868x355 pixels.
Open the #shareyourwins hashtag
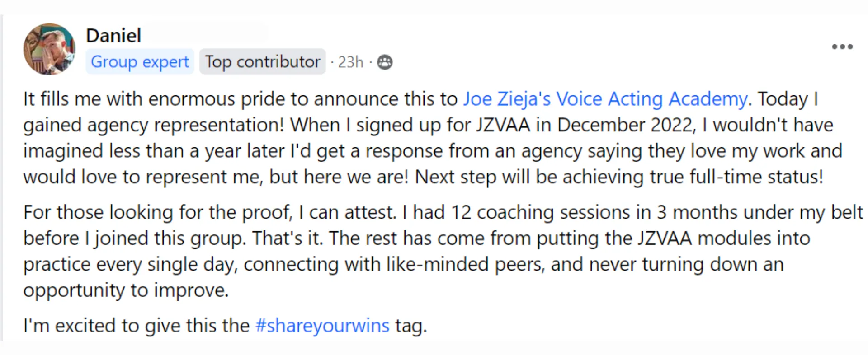pyautogui.click(x=322, y=326)
